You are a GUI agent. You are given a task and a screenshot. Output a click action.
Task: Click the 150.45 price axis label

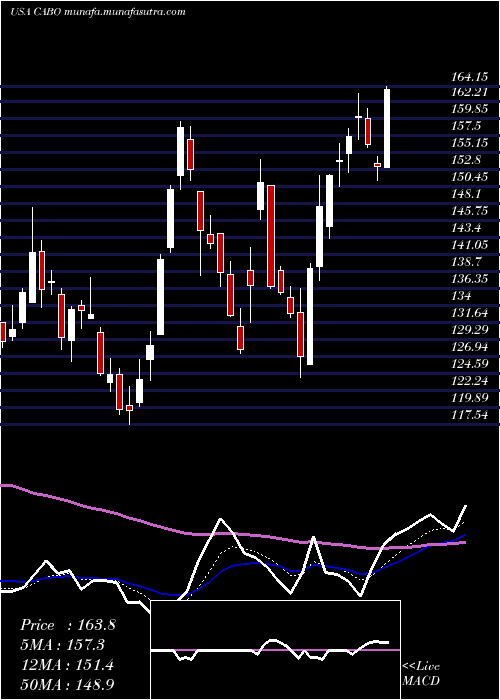(469, 177)
